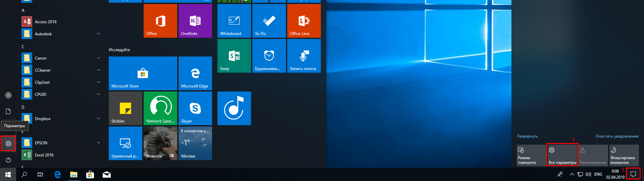Click the network icon in system tray
Screen dimensions: 644x181
click(x=580, y=174)
